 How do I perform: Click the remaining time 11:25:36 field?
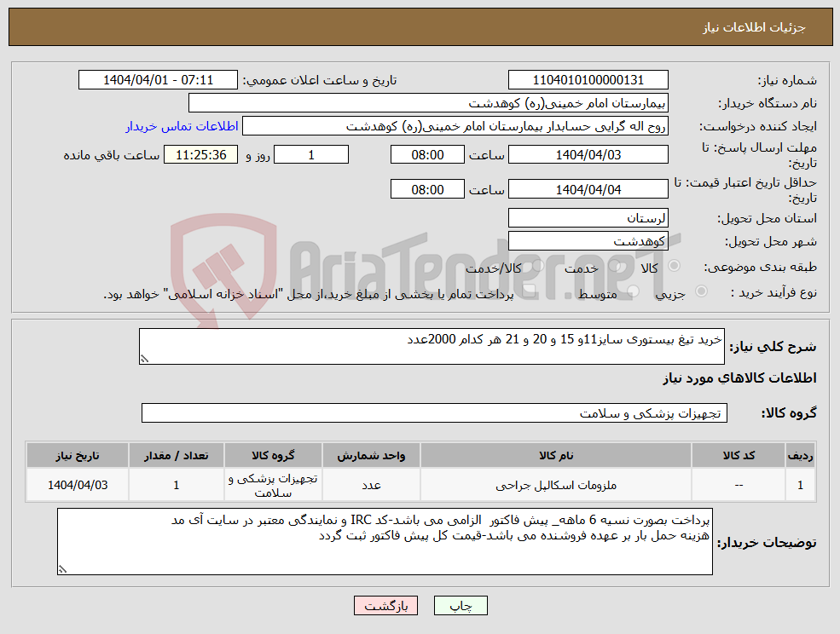tap(201, 155)
